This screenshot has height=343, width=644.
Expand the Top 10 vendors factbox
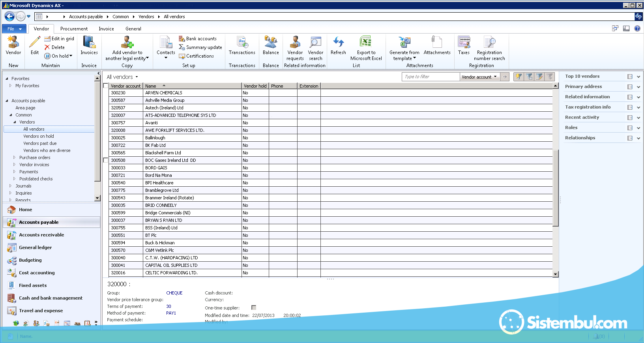pos(638,77)
